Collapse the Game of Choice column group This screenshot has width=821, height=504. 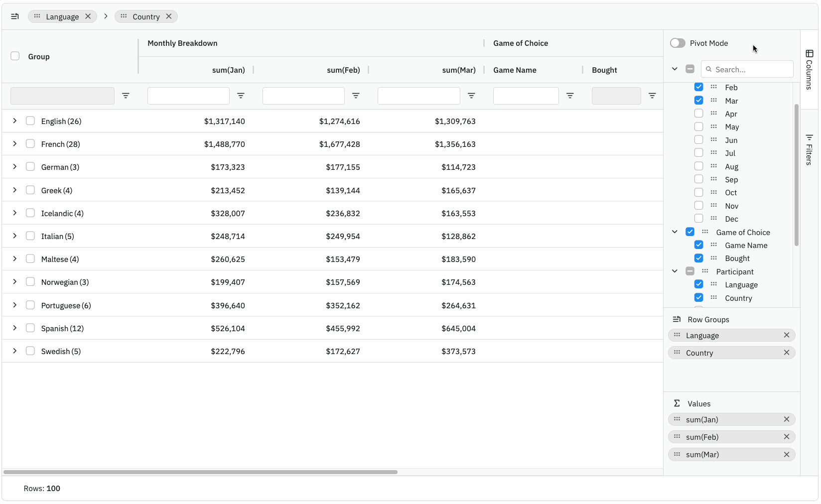click(x=675, y=232)
